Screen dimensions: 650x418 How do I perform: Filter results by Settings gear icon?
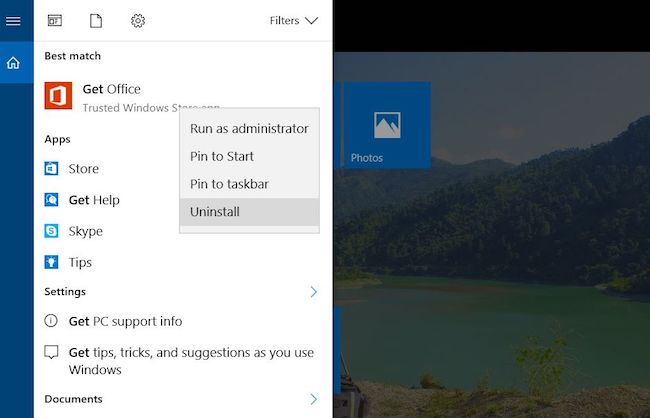tap(138, 21)
